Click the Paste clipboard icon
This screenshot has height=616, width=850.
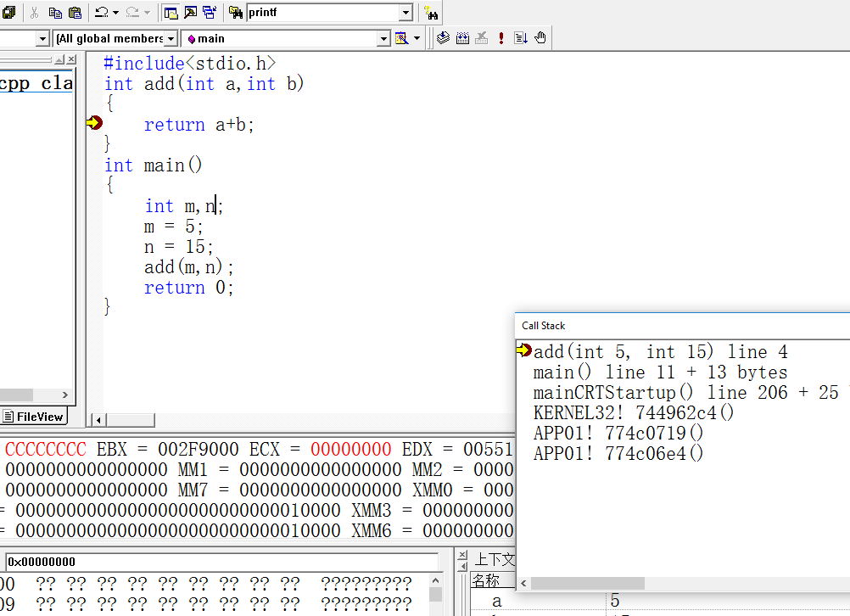(x=75, y=13)
